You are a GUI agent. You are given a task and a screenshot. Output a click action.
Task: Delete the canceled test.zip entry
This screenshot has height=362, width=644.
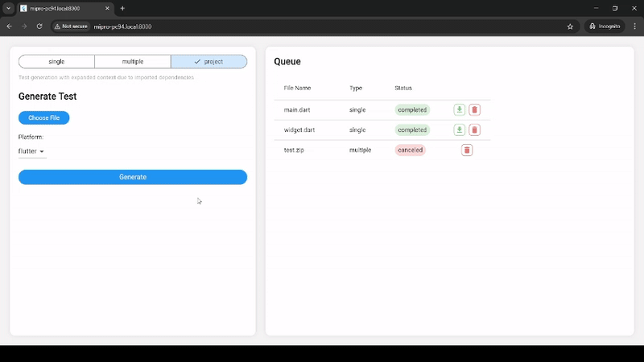[467, 150]
